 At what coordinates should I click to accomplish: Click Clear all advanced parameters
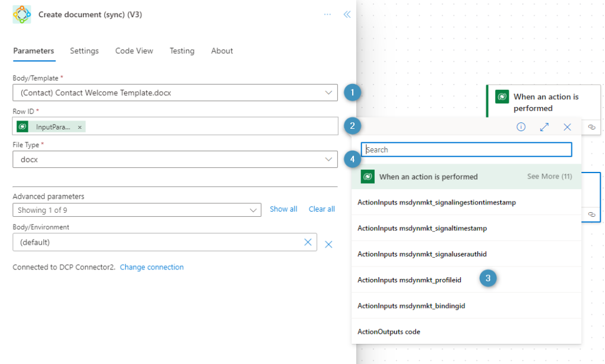click(322, 209)
